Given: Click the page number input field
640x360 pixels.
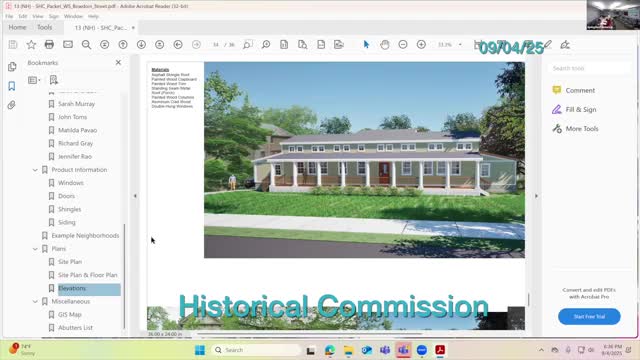Looking at the screenshot, I should coord(216,44).
